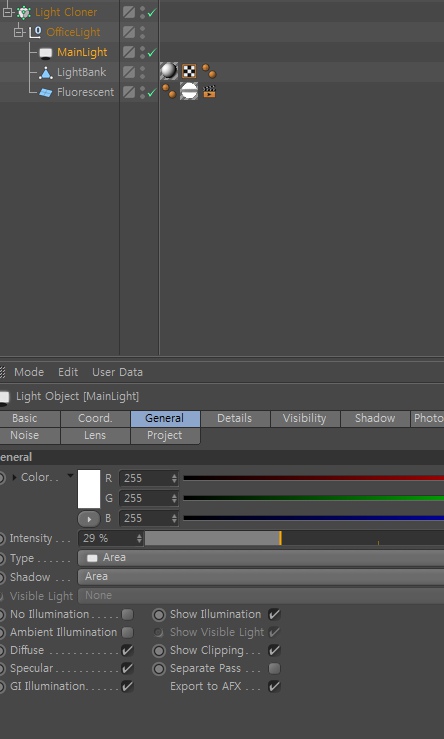Click the clapperboard tag on Fluorescent
Image resolution: width=444 pixels, height=739 pixels.
click(x=209, y=91)
